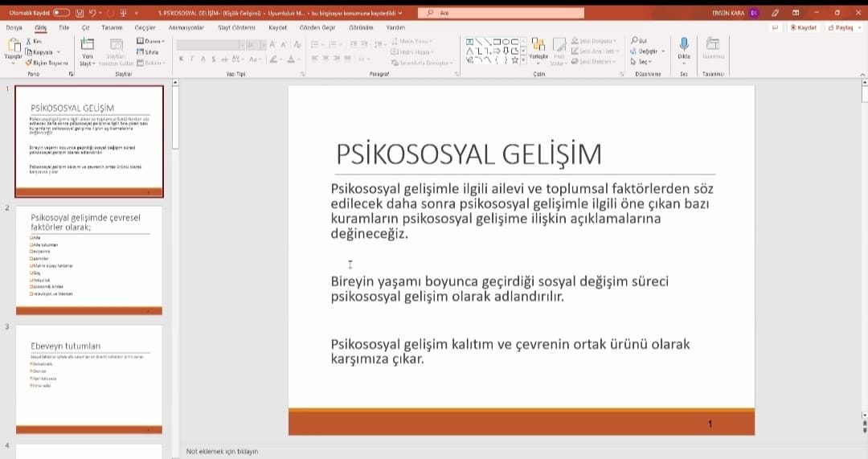This screenshot has height=459, width=868.
Task: Click the bulleted list icon
Action: (314, 44)
